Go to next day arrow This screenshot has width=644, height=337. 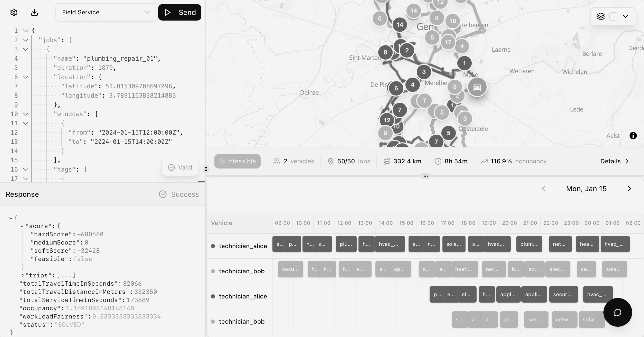pyautogui.click(x=629, y=189)
